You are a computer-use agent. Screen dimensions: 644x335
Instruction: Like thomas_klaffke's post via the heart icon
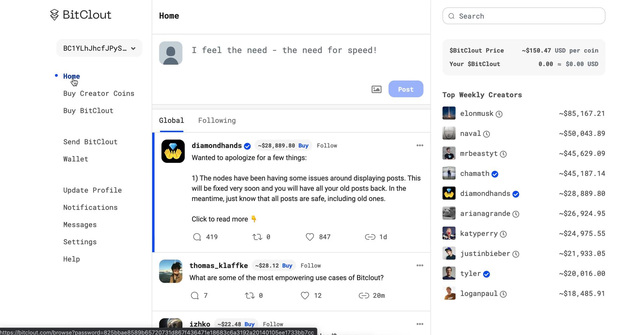pos(305,295)
